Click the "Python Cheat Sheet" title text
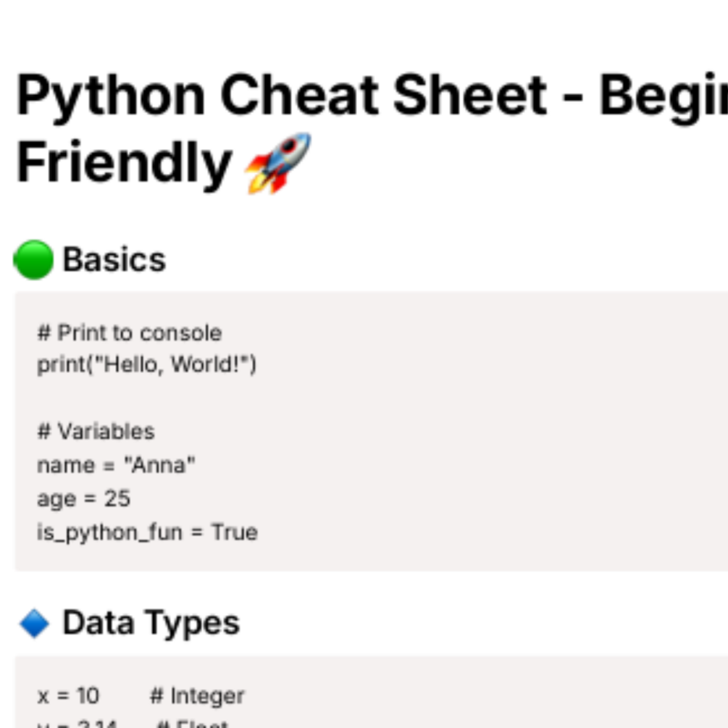Image resolution: width=728 pixels, height=728 pixels. 281,95
